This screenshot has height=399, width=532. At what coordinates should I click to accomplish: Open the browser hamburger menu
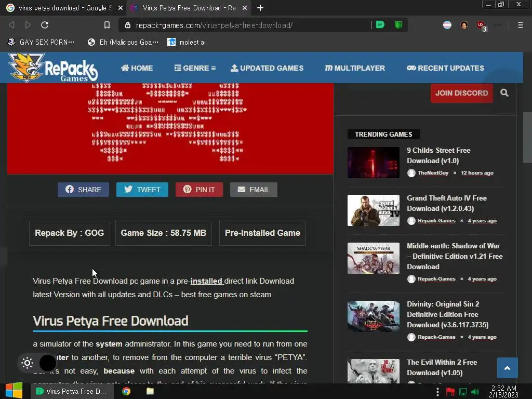coord(520,25)
